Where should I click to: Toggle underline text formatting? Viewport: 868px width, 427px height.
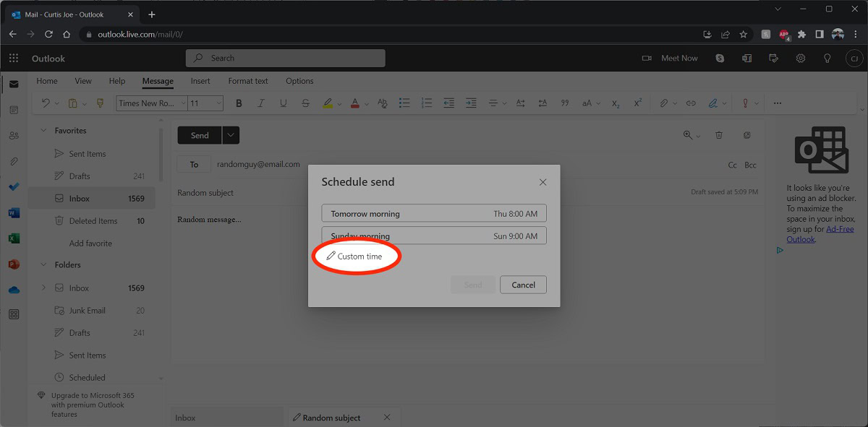[x=283, y=103]
